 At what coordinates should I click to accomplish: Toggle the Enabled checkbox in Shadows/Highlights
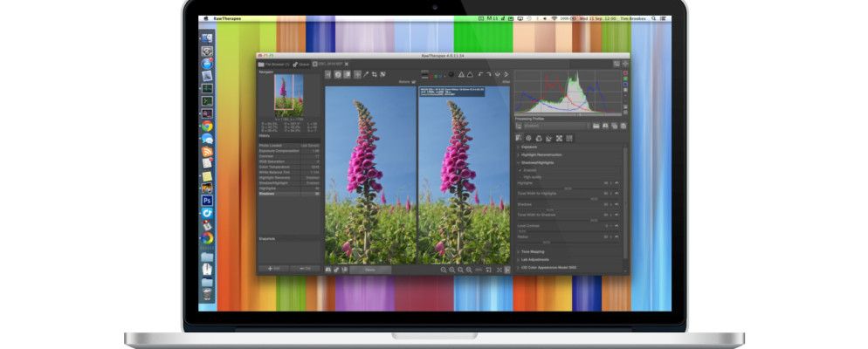(x=520, y=170)
